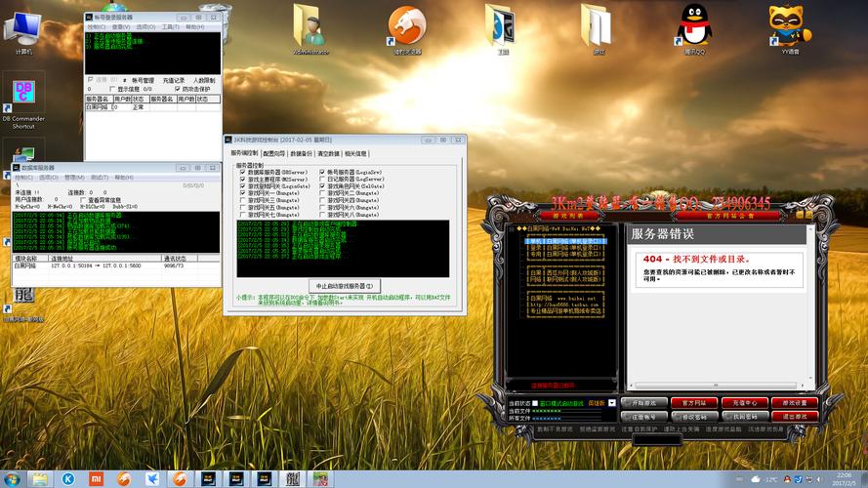Launch the 腾讯QQ penguin icon
868x488 pixels.
694,24
